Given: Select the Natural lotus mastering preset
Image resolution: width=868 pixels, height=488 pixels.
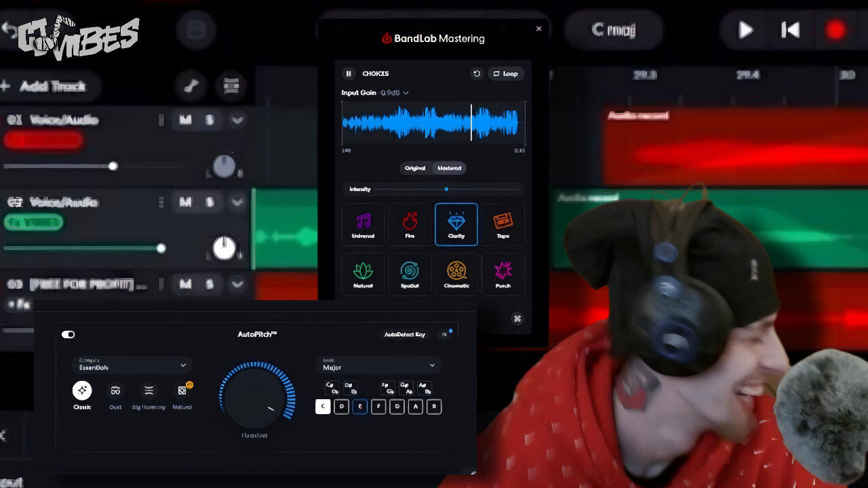Looking at the screenshot, I should click(363, 274).
